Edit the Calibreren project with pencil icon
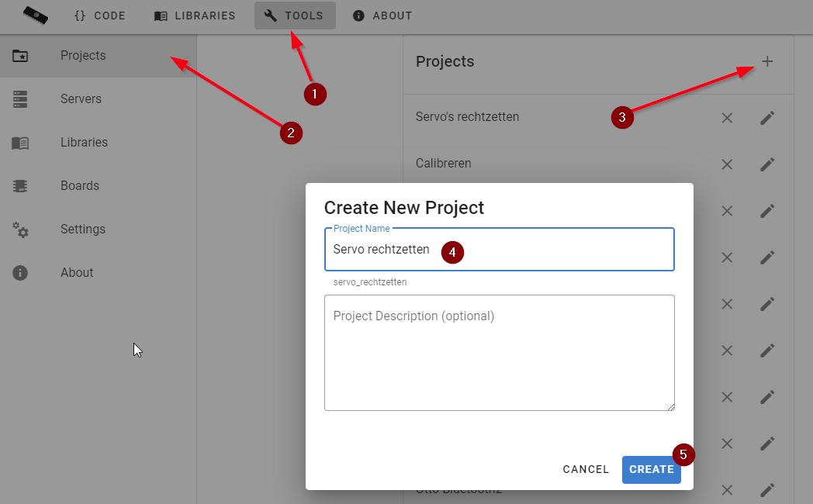 pyautogui.click(x=767, y=164)
